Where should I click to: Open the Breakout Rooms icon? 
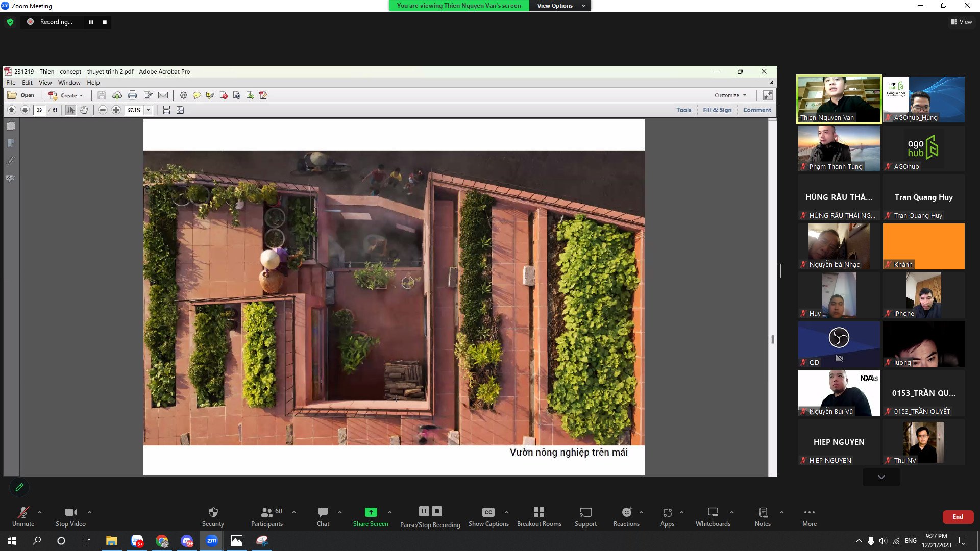538,512
